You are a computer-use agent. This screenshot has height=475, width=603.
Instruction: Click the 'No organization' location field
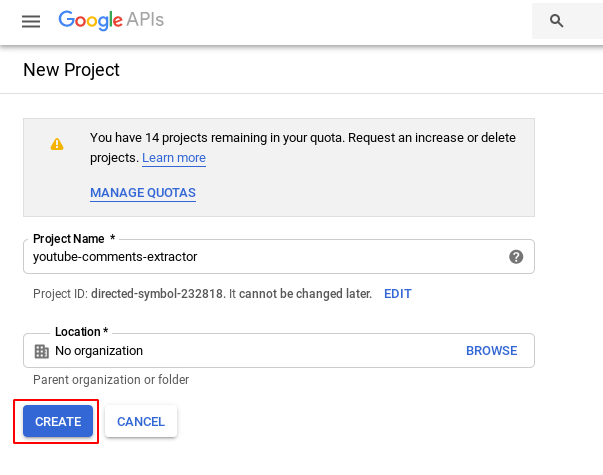click(240, 351)
